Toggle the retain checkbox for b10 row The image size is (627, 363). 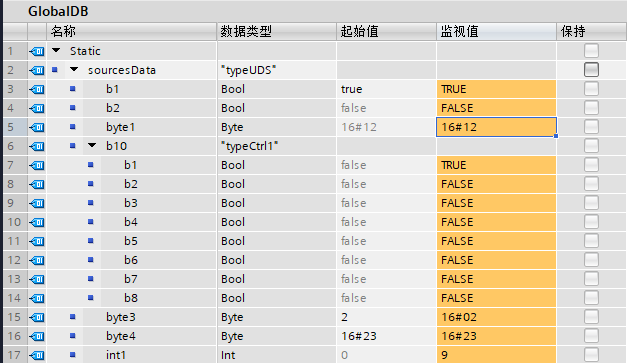pyautogui.click(x=591, y=146)
